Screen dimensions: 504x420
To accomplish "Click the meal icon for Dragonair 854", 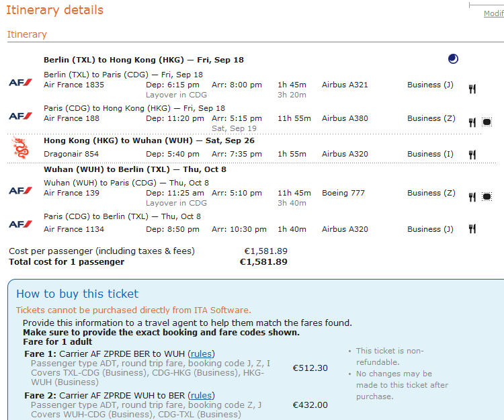I will [472, 155].
